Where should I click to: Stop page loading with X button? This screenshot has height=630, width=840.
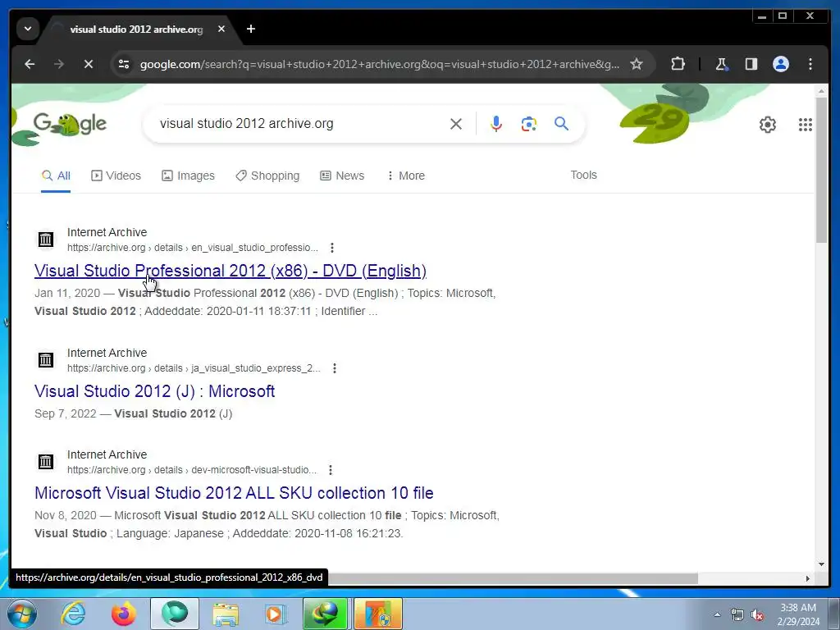(89, 64)
